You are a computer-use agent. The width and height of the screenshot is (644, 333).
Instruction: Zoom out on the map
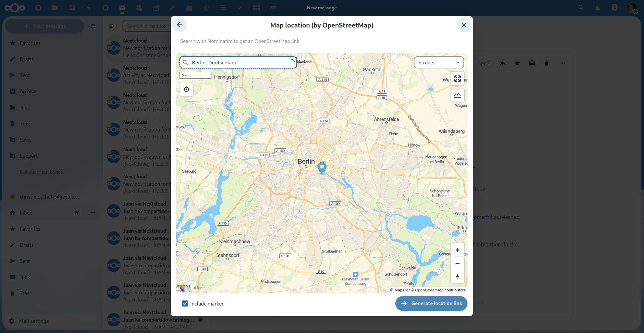(x=457, y=264)
